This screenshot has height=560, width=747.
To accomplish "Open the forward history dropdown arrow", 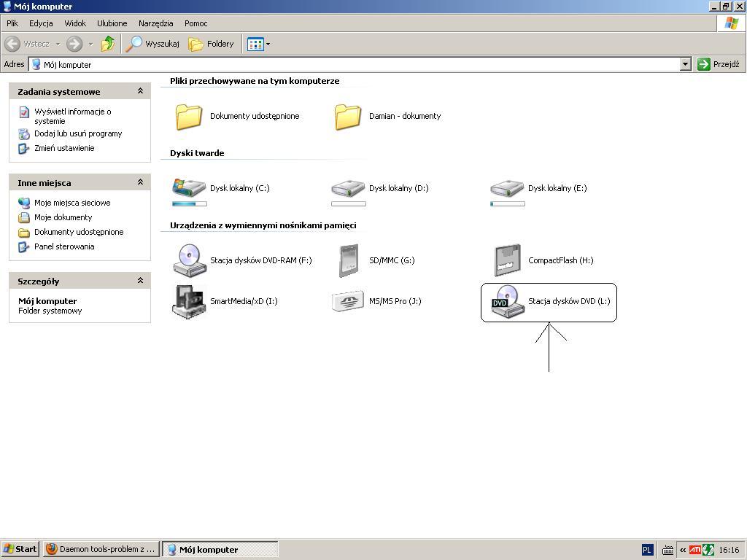I will [x=90, y=44].
